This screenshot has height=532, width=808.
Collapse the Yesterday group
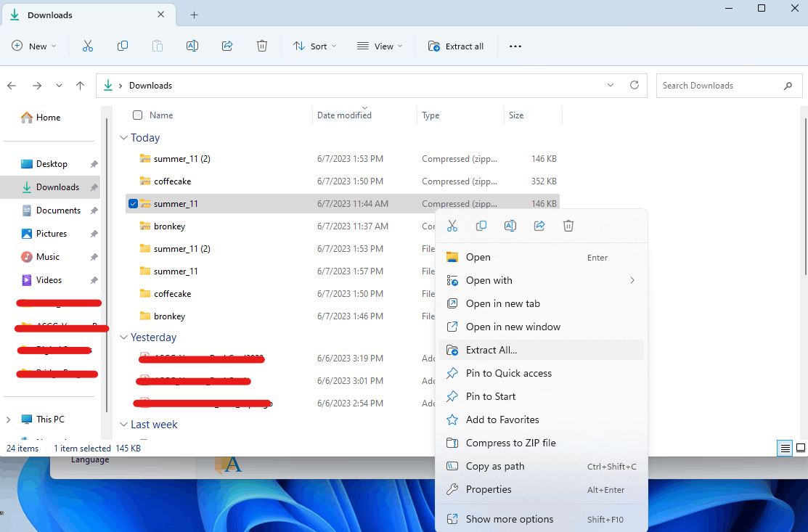[123, 337]
